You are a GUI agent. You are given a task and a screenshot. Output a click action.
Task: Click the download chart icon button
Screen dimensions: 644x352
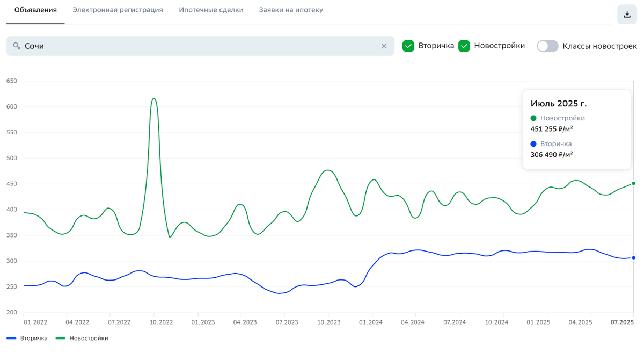pyautogui.click(x=627, y=15)
